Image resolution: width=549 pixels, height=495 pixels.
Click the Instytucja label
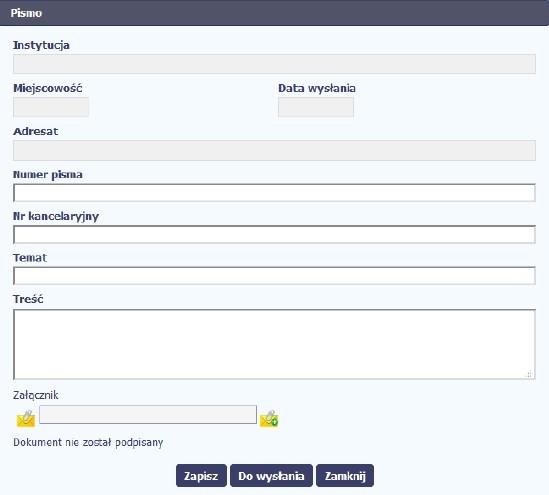tap(41, 45)
